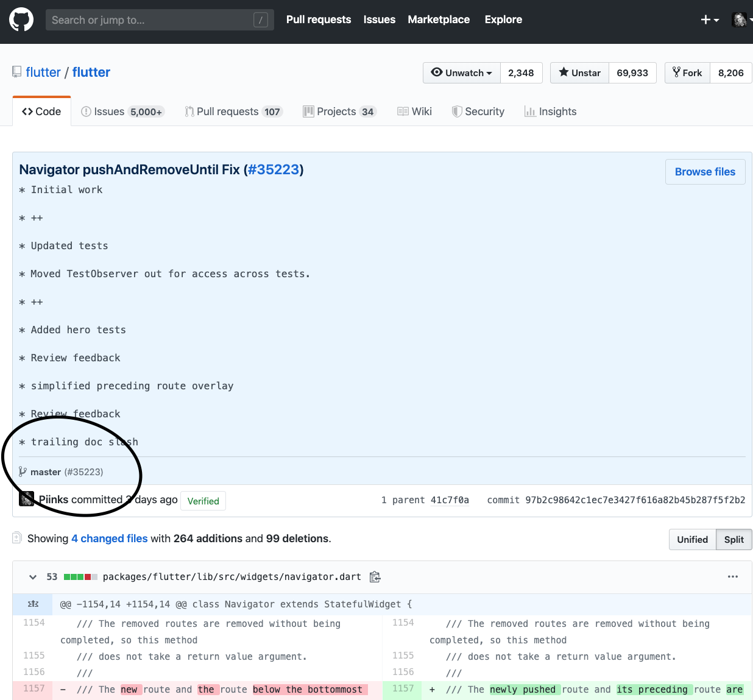Switch diff view to Unified

point(693,540)
